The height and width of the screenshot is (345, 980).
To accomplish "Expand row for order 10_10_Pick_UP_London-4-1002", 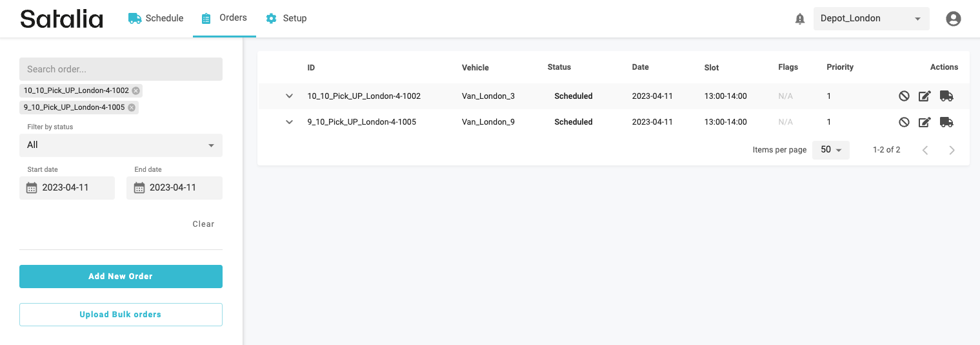I will pos(290,96).
